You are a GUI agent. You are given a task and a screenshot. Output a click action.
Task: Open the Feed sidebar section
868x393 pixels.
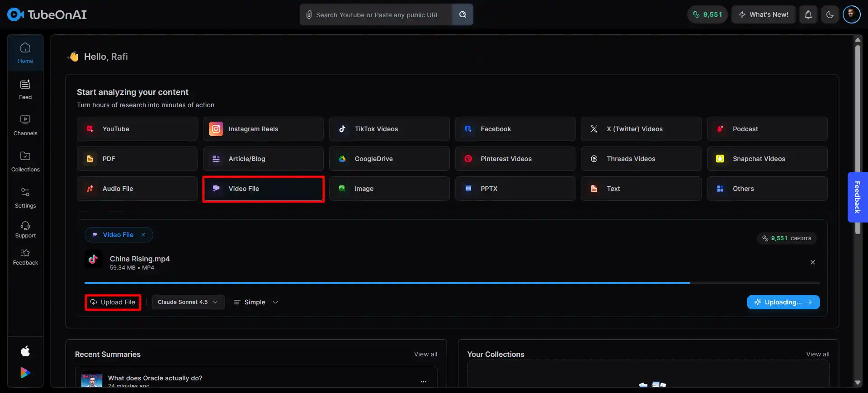pyautogui.click(x=25, y=90)
